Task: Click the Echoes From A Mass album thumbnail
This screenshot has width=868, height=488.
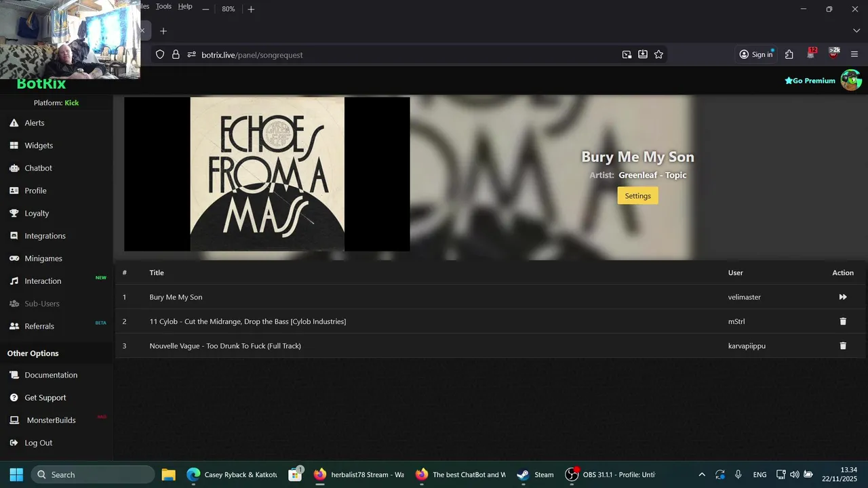Action: coord(267,174)
